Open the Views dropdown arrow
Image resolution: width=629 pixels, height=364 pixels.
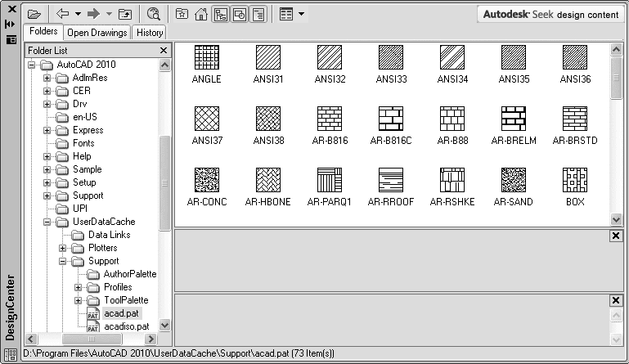(301, 15)
